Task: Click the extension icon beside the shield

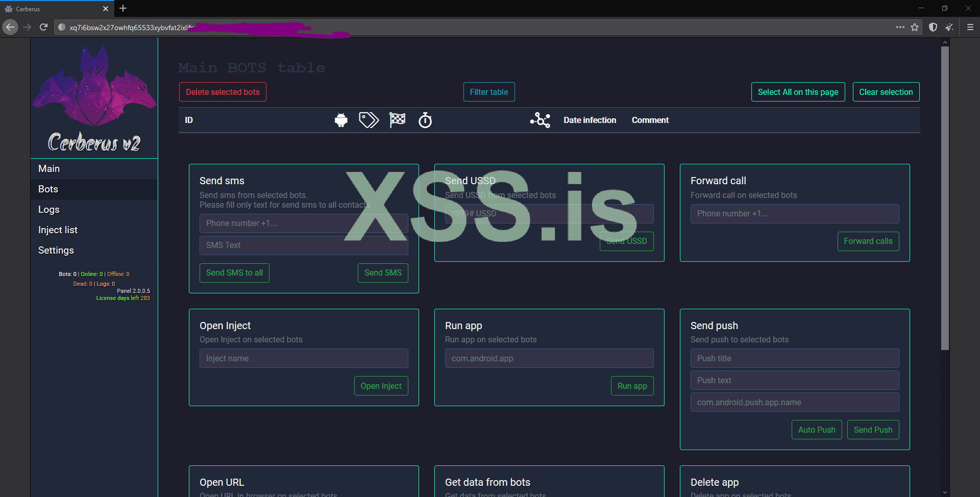Action: click(x=949, y=27)
